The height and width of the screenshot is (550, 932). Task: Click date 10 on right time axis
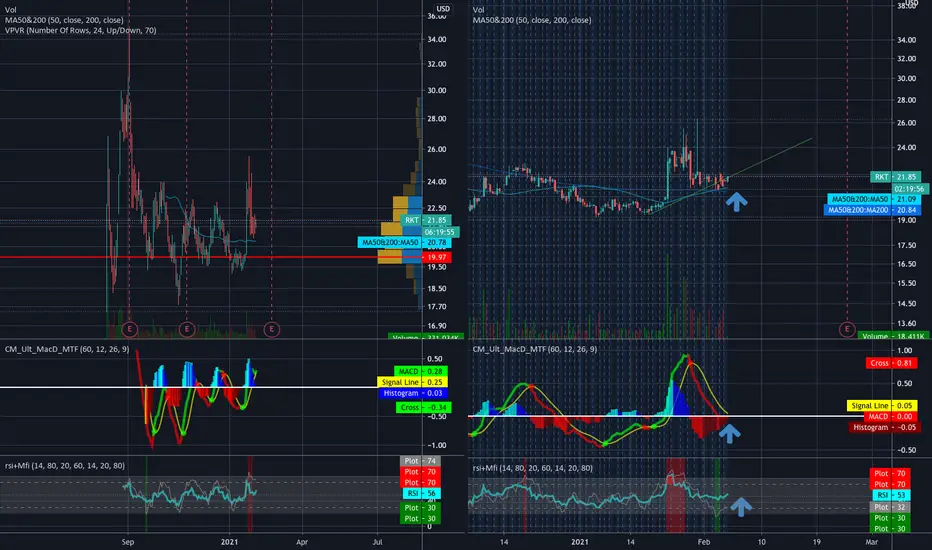(761, 542)
